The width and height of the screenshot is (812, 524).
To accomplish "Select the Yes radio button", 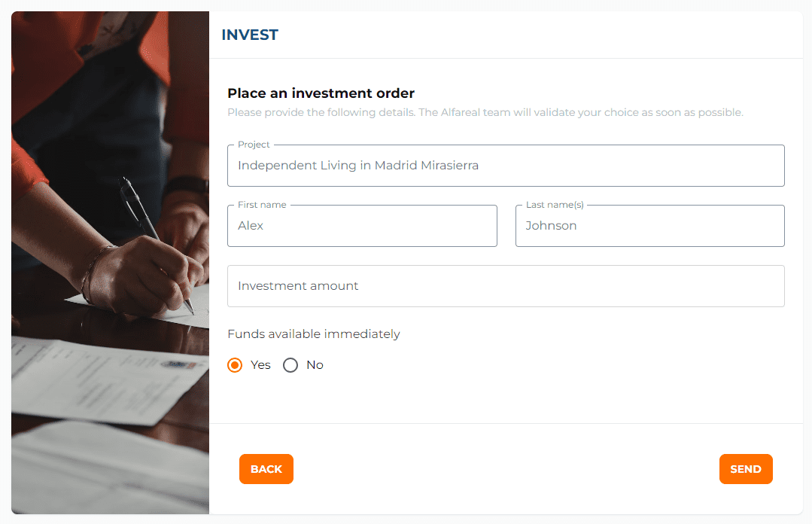I will 235,365.
